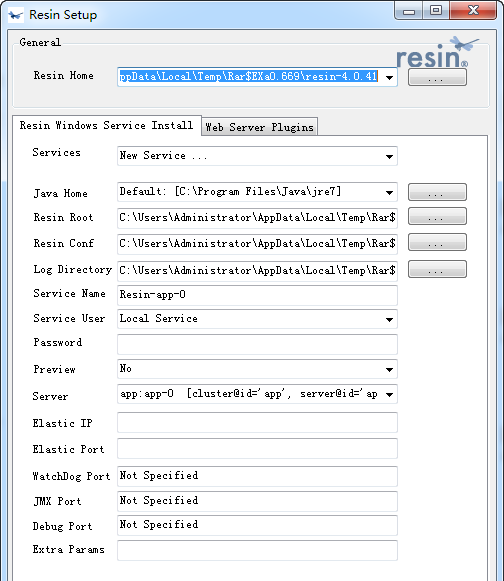Click the Extra Params field
The image size is (504, 581).
(x=257, y=550)
